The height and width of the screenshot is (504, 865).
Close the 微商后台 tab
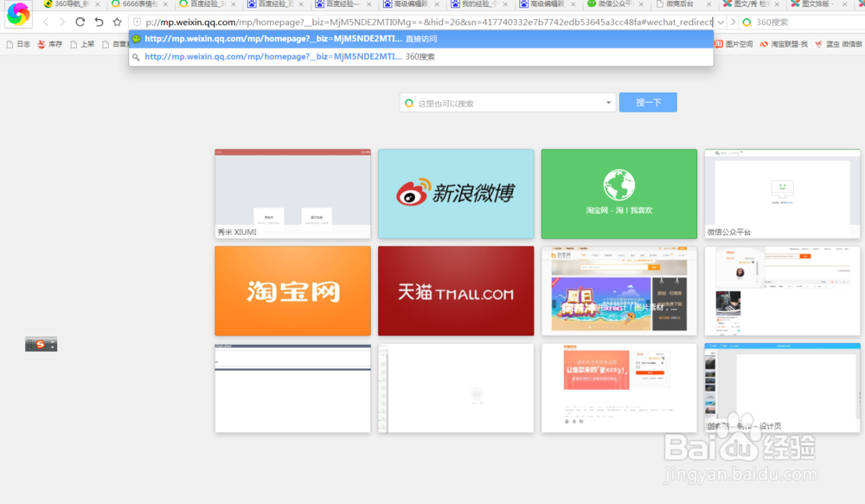[709, 4]
